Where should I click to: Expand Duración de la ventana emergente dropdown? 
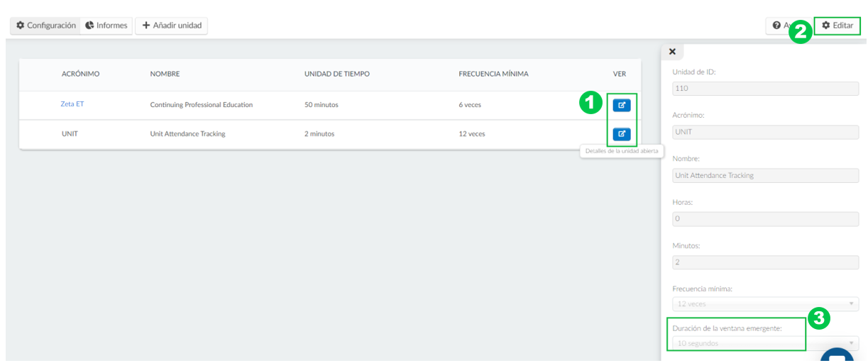[765, 343]
